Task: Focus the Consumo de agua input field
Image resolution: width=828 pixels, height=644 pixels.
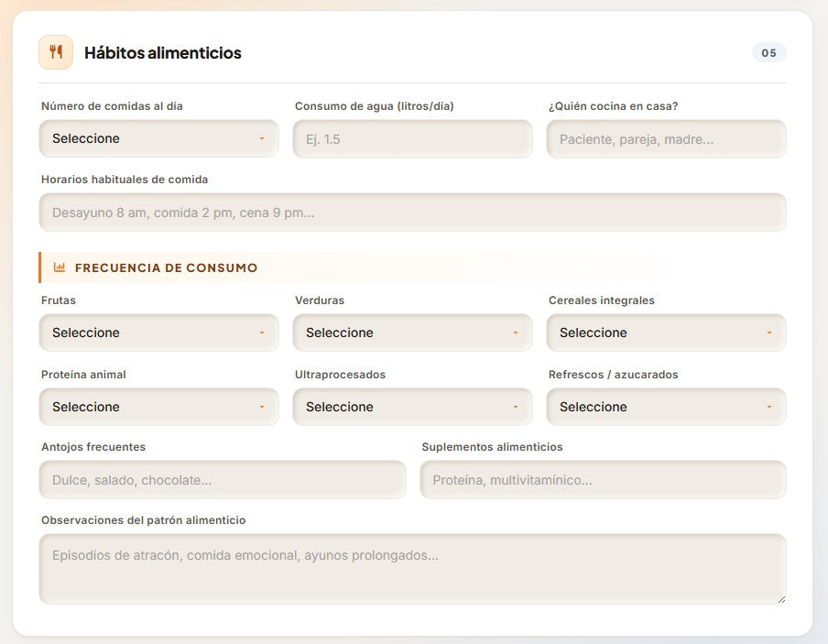Action: (x=412, y=139)
